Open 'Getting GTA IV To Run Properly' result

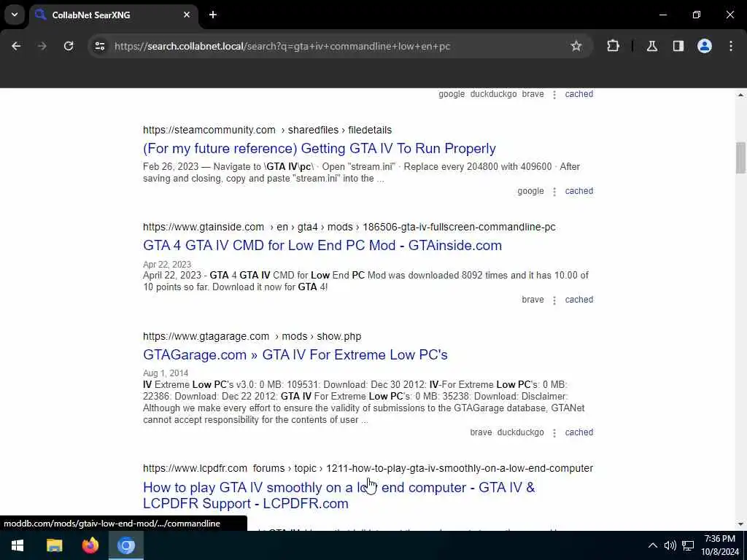click(320, 149)
